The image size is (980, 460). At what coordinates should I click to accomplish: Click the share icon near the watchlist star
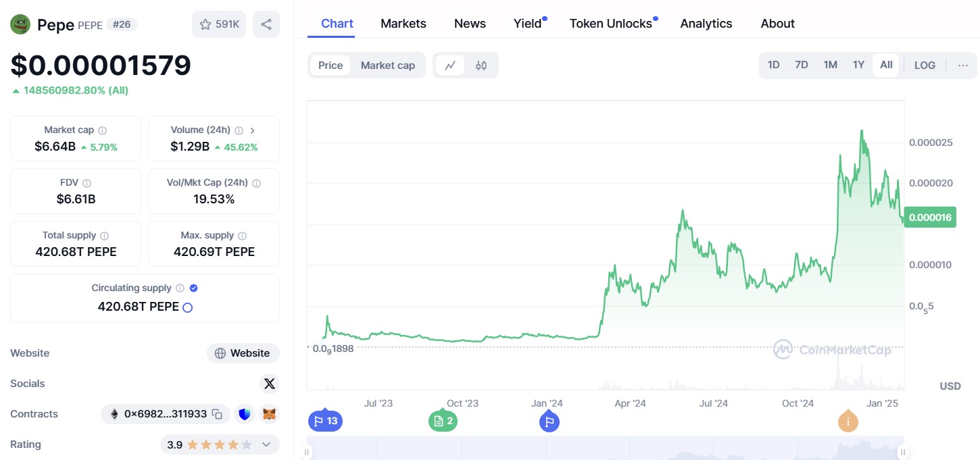point(266,24)
